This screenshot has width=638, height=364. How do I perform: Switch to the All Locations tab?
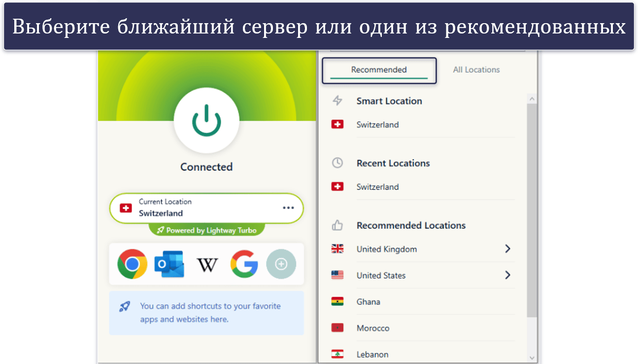pos(476,70)
